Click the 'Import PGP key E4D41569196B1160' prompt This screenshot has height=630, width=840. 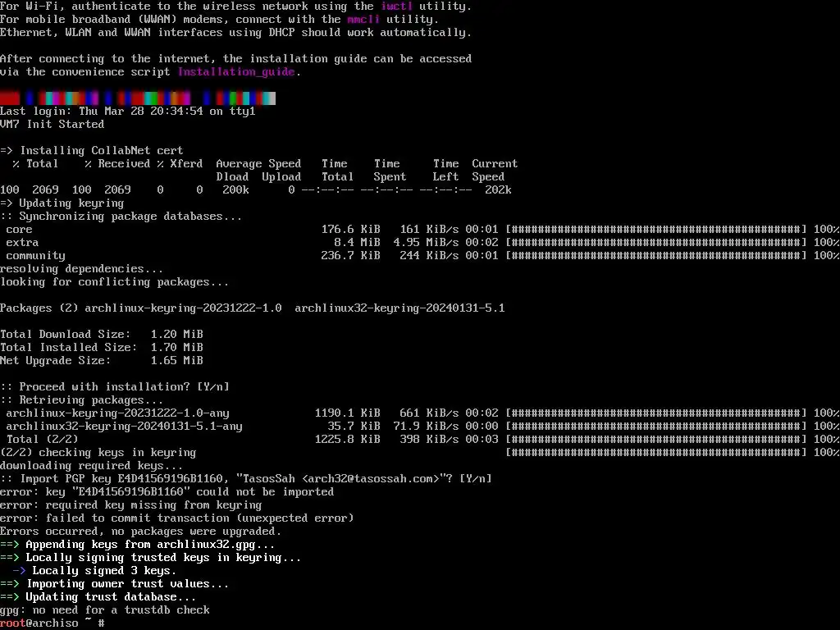point(246,479)
